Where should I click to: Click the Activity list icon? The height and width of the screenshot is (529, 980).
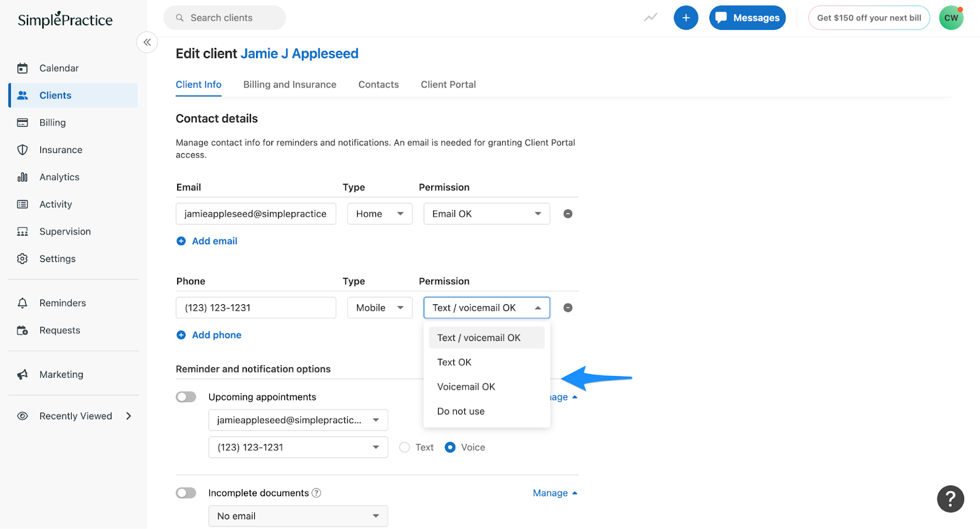(x=23, y=204)
